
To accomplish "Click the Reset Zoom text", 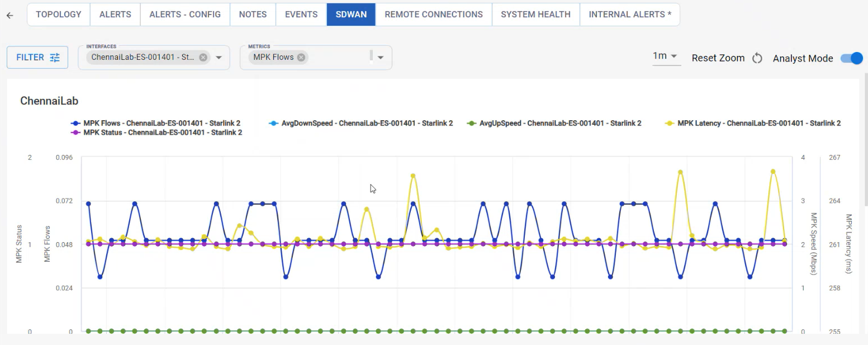I will [718, 58].
